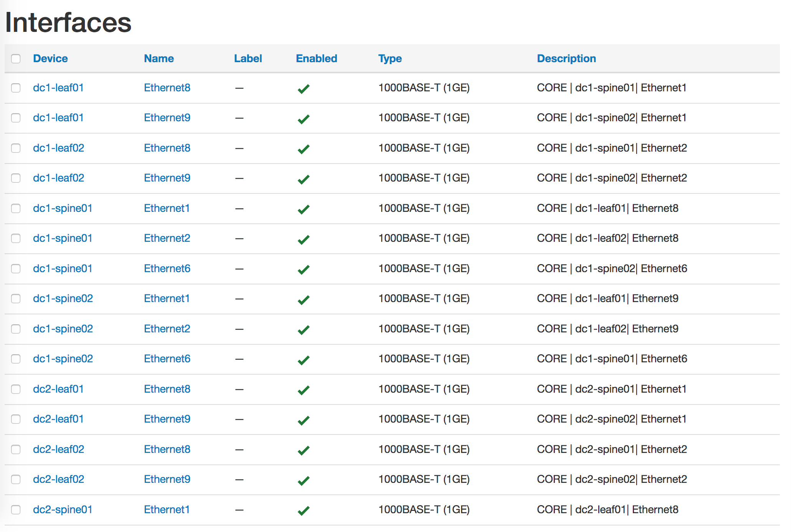The height and width of the screenshot is (532, 791).
Task: Click the green enabled check for dc1-leaf01 Ethernet8
Action: tap(303, 88)
